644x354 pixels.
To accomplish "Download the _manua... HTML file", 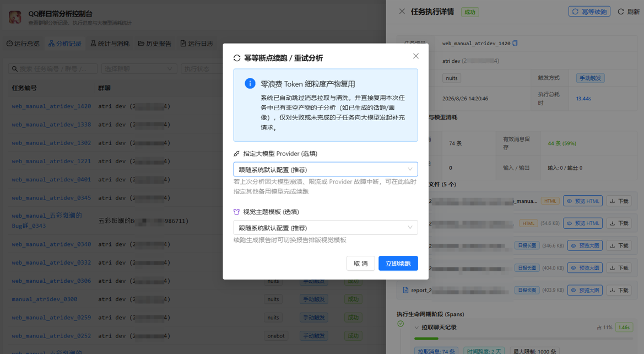I will 619,201.
